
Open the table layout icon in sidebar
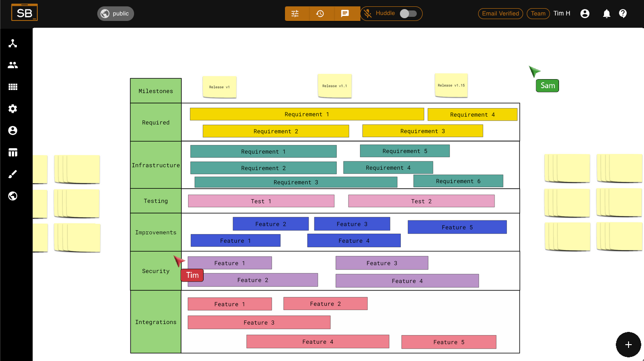click(x=13, y=152)
